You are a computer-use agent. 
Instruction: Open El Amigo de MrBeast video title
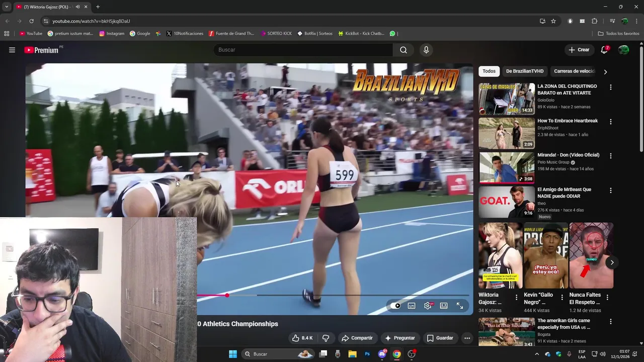pos(564,193)
